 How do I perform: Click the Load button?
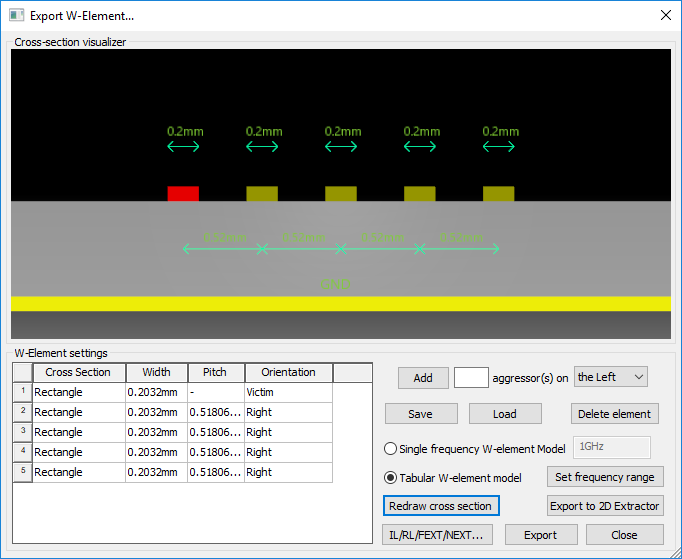[x=505, y=413]
